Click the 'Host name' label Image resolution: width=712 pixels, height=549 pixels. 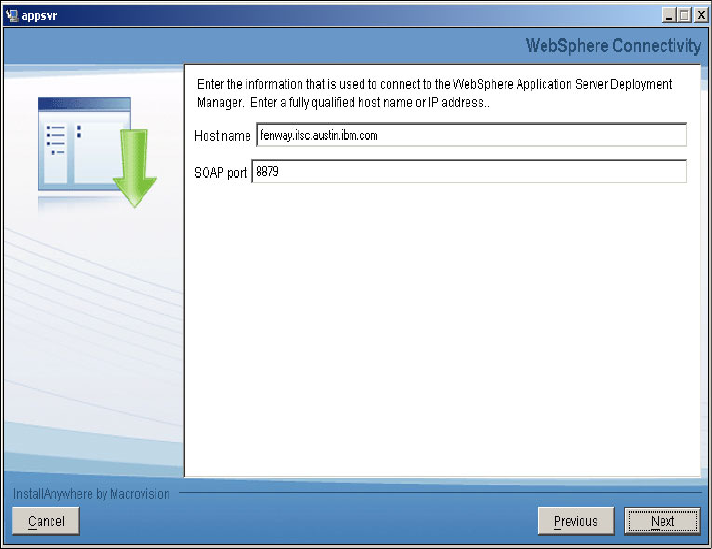(x=222, y=136)
